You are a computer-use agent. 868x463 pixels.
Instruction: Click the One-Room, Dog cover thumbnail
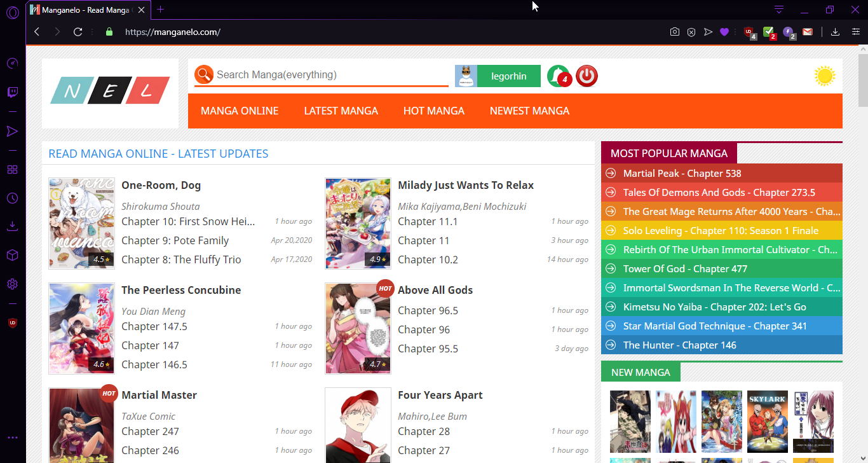(x=81, y=223)
